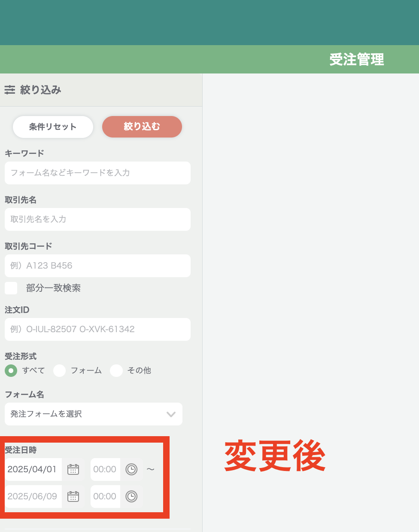Click the end date field 2025/06/09
This screenshot has height=532, width=419.
point(33,496)
